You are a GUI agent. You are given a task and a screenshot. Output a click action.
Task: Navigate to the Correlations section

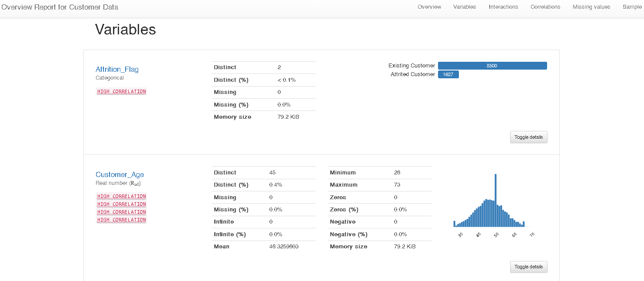(545, 7)
